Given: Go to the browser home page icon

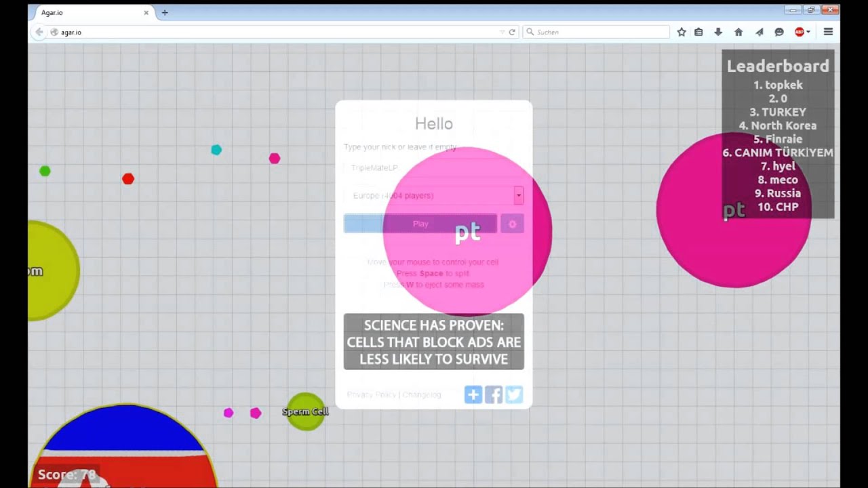Looking at the screenshot, I should [738, 32].
